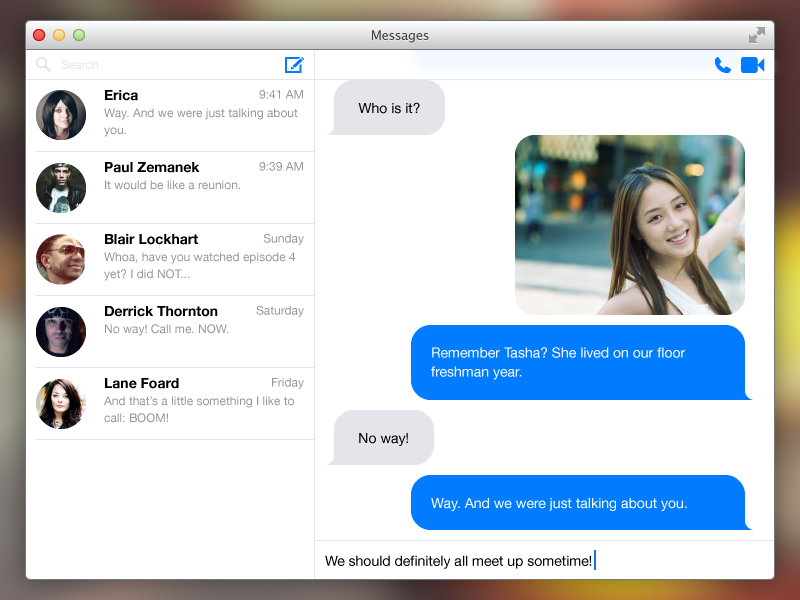Click the "Remember Tasha?" blue message bubble
This screenshot has width=800, height=600.
(x=578, y=362)
